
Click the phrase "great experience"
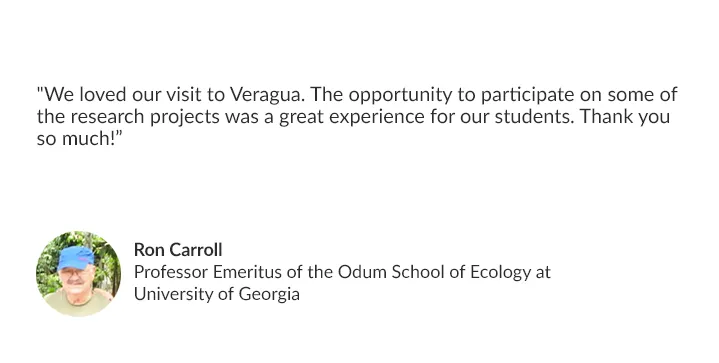pos(352,117)
